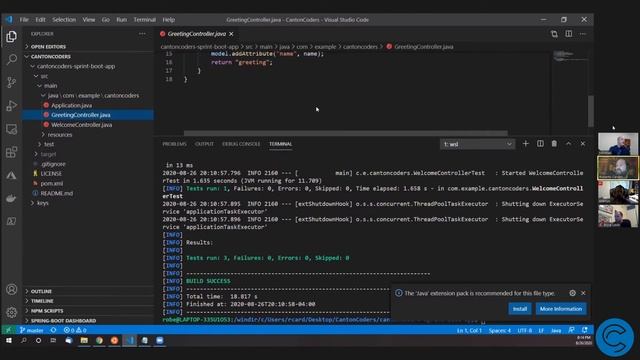Open the terminal selector dropdown
The height and width of the screenshot is (360, 640).
(x=478, y=144)
